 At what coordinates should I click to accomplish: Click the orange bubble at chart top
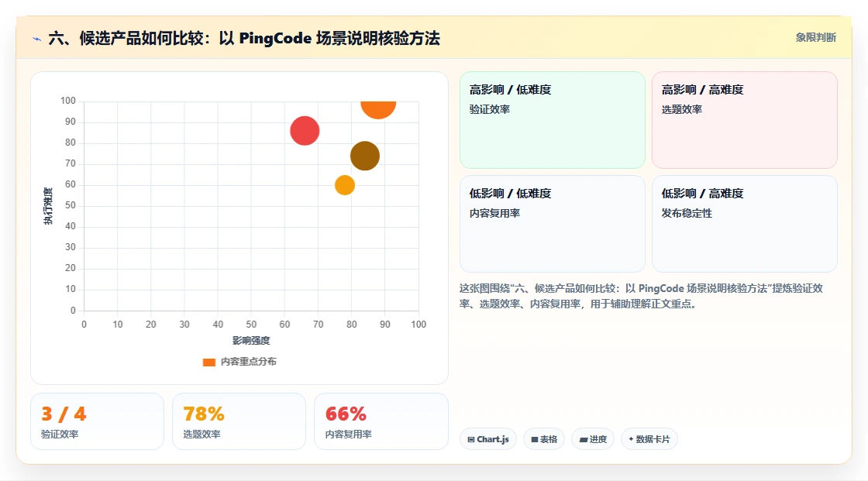(378, 109)
